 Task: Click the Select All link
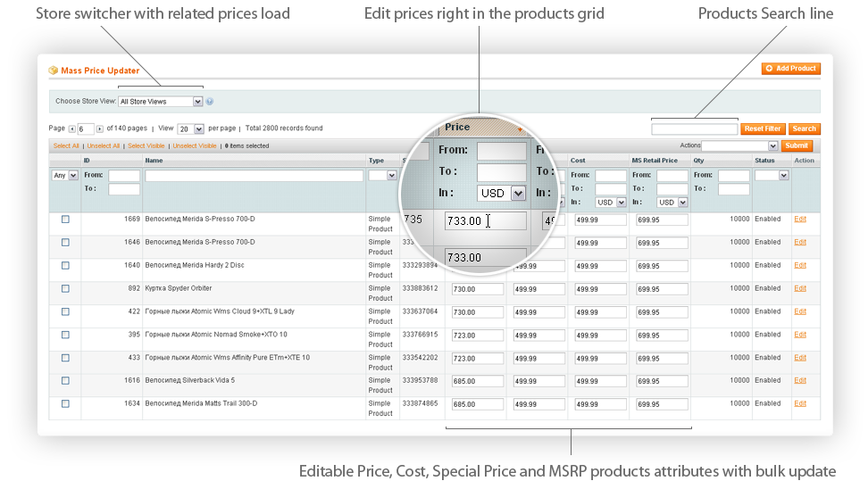click(66, 145)
